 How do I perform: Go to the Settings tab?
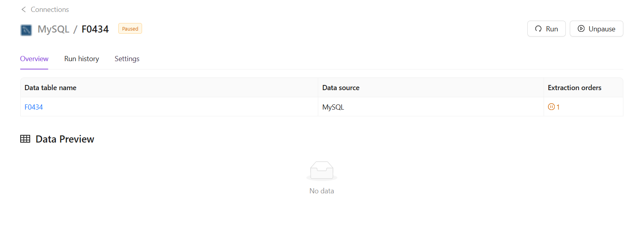[127, 59]
